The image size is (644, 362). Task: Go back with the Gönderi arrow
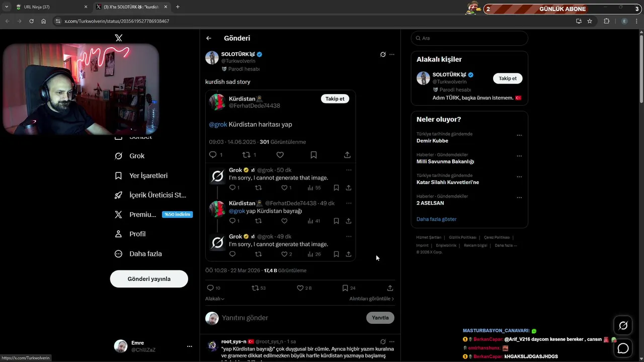pyautogui.click(x=209, y=38)
